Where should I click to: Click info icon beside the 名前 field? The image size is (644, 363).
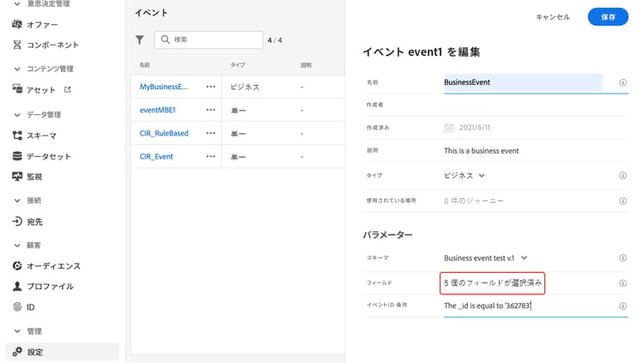tap(623, 82)
